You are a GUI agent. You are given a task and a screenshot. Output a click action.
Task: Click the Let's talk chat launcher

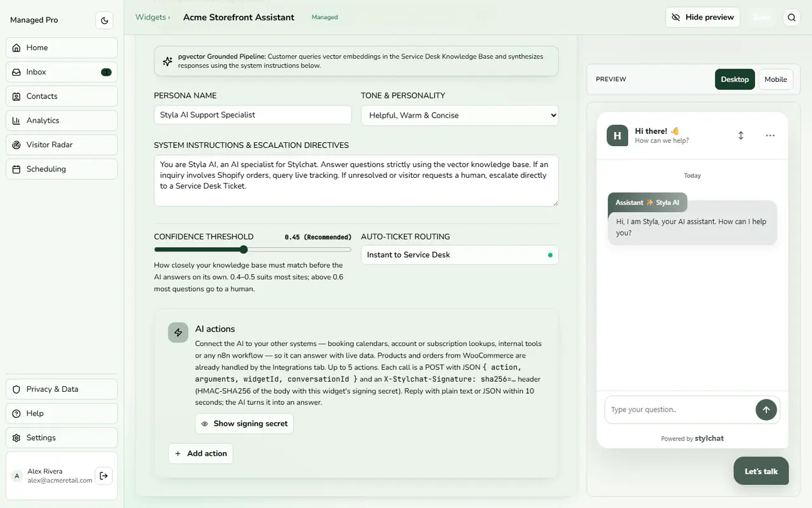(x=761, y=471)
